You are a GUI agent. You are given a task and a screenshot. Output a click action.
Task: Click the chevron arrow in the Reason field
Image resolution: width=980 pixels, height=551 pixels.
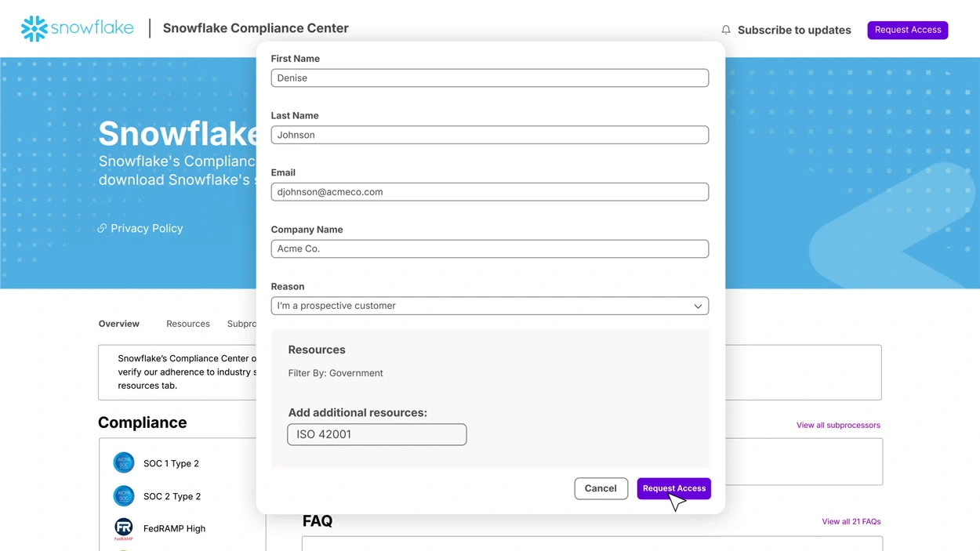pyautogui.click(x=698, y=306)
